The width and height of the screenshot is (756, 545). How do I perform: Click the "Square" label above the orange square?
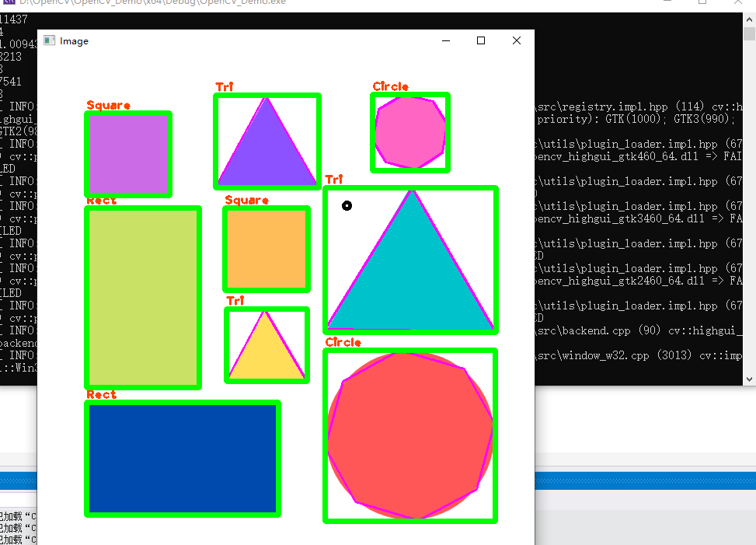(x=247, y=200)
